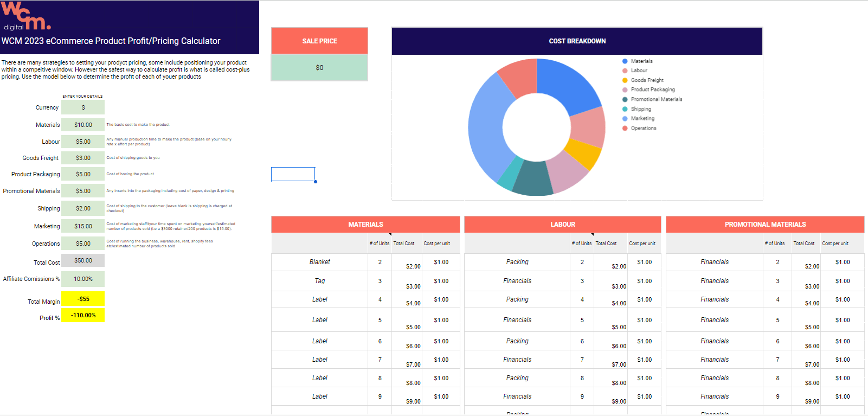The image size is (868, 416).
Task: Select the Currency input cell
Action: pos(83,107)
